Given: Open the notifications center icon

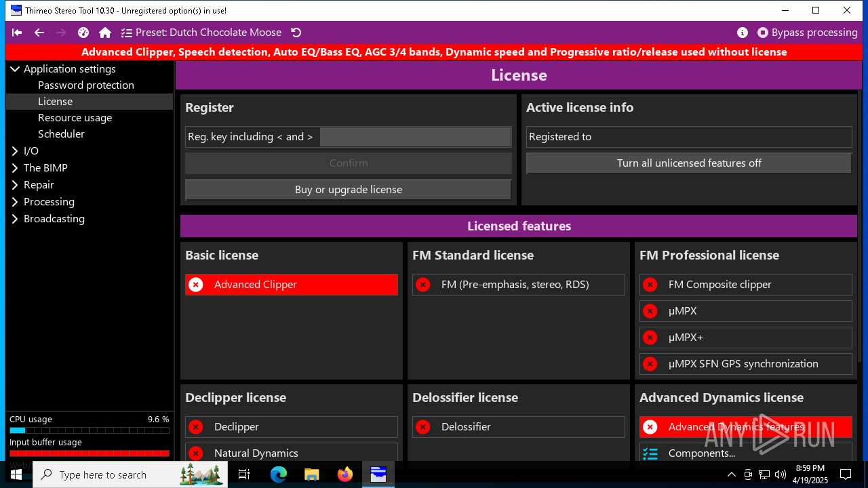Looking at the screenshot, I should tap(846, 474).
